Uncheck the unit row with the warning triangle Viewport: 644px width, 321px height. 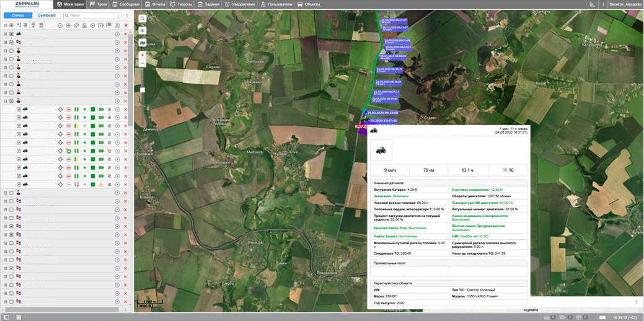(19, 184)
